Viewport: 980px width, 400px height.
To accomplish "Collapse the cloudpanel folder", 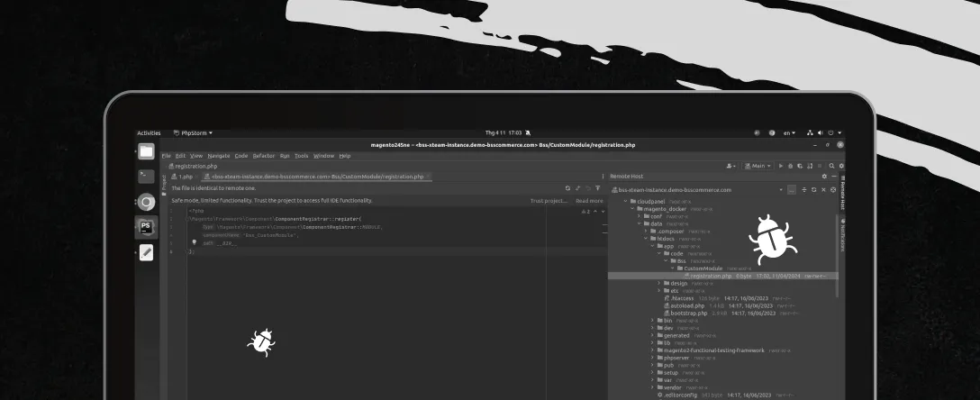I will coord(626,201).
